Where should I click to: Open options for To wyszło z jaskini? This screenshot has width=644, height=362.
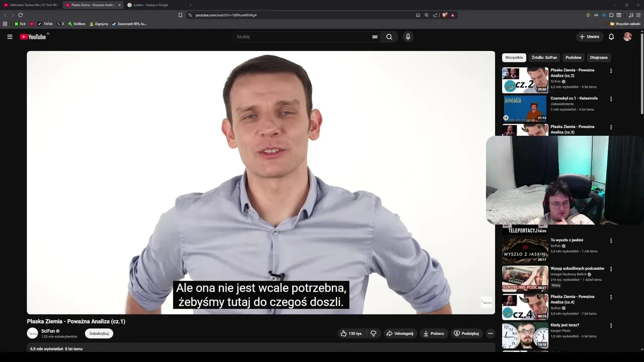pyautogui.click(x=611, y=241)
